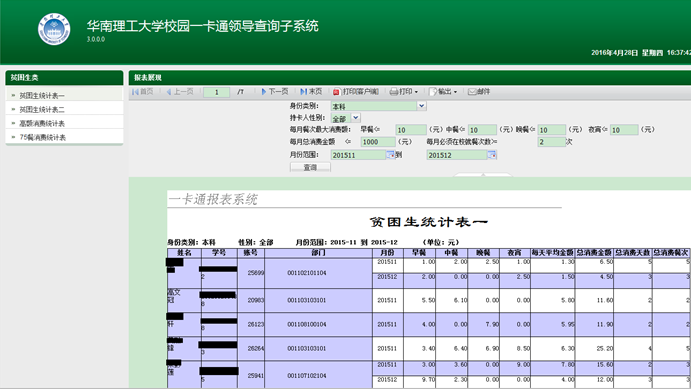The height and width of the screenshot is (390, 691).
Task: Click the 账号 column header
Action: pyautogui.click(x=251, y=253)
